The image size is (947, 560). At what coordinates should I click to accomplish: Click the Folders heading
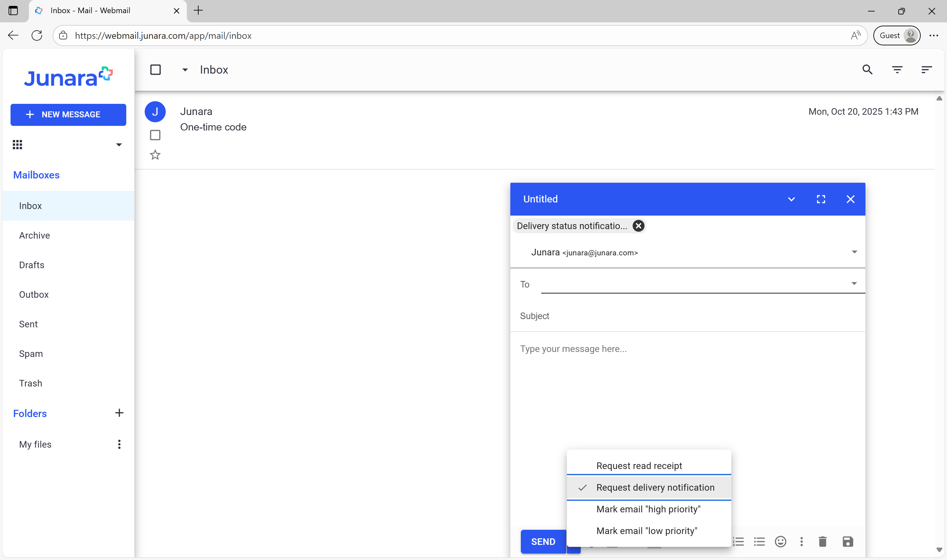pyautogui.click(x=30, y=413)
